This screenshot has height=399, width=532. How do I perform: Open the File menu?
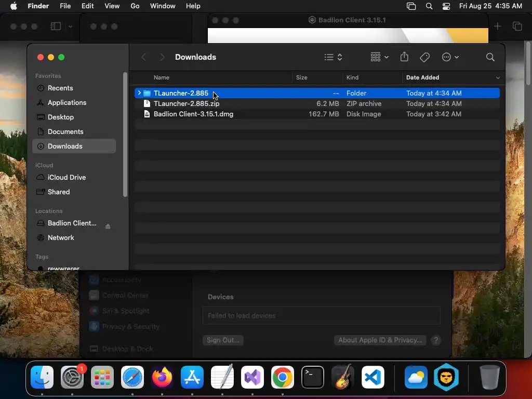65,6
